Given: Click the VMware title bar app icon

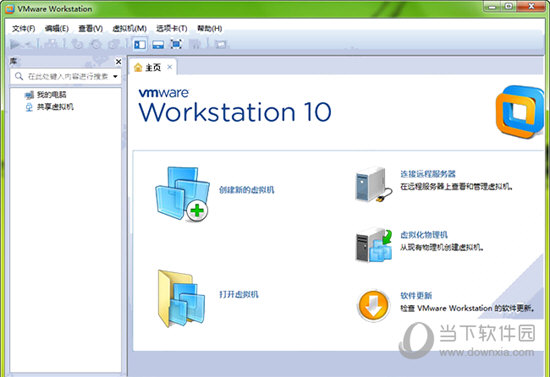Looking at the screenshot, I should [10, 9].
